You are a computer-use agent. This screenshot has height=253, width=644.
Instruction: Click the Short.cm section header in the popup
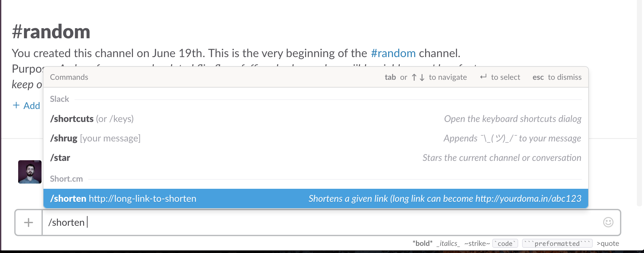click(x=66, y=179)
